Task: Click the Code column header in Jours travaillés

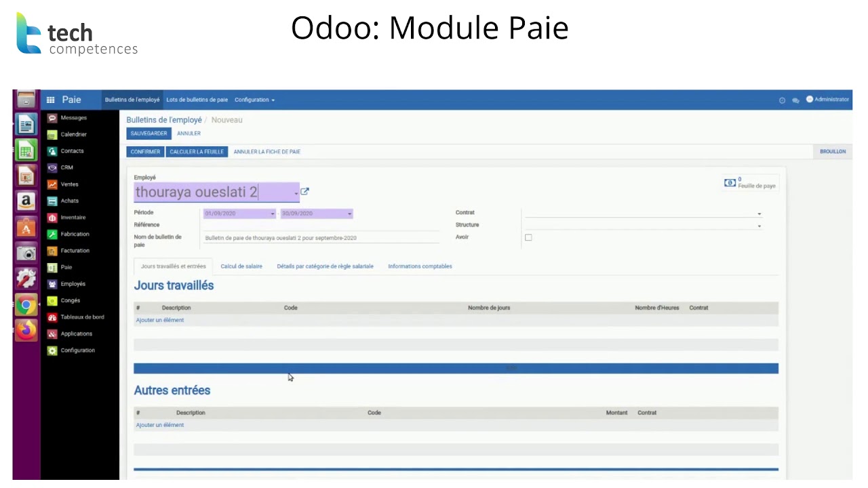Action: [x=291, y=308]
